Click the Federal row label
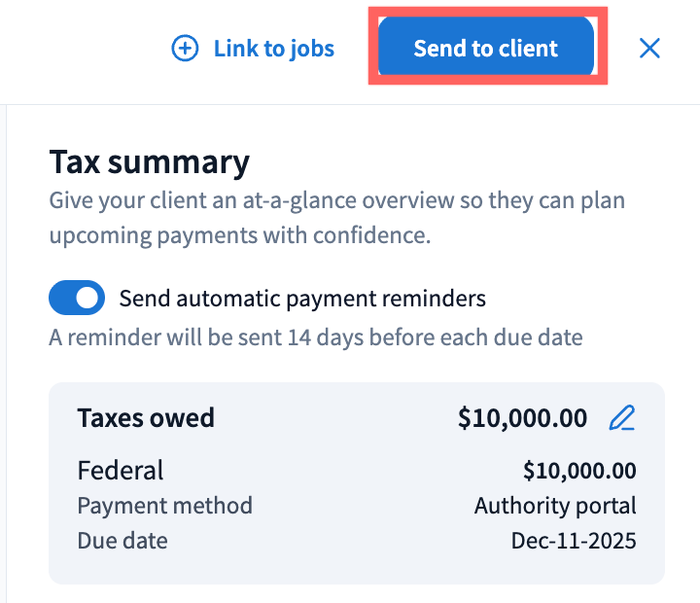Viewport: 700px width, 603px height. [121, 471]
